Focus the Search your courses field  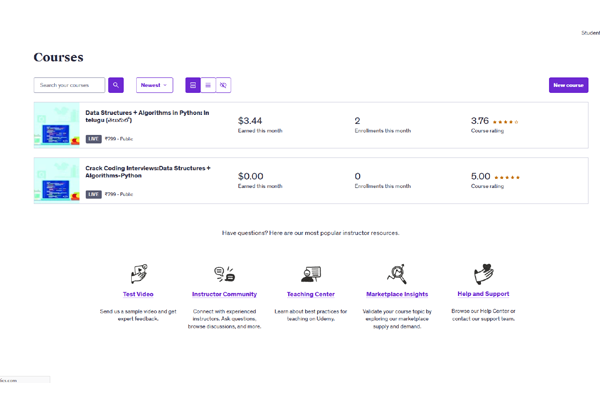(x=70, y=85)
